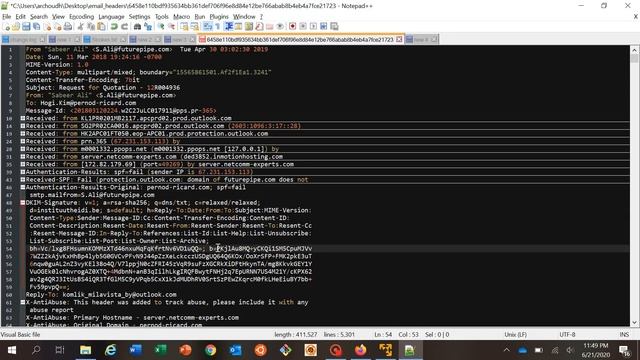Click the Replace toolbar icon

coord(148,27)
